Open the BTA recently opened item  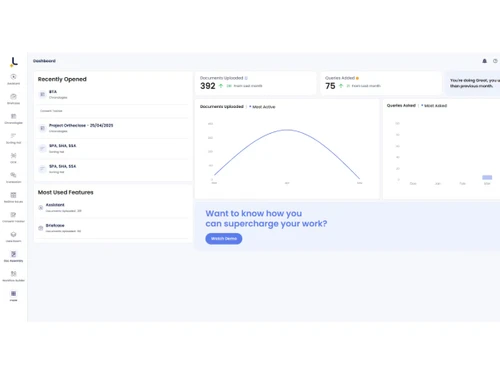(113, 94)
